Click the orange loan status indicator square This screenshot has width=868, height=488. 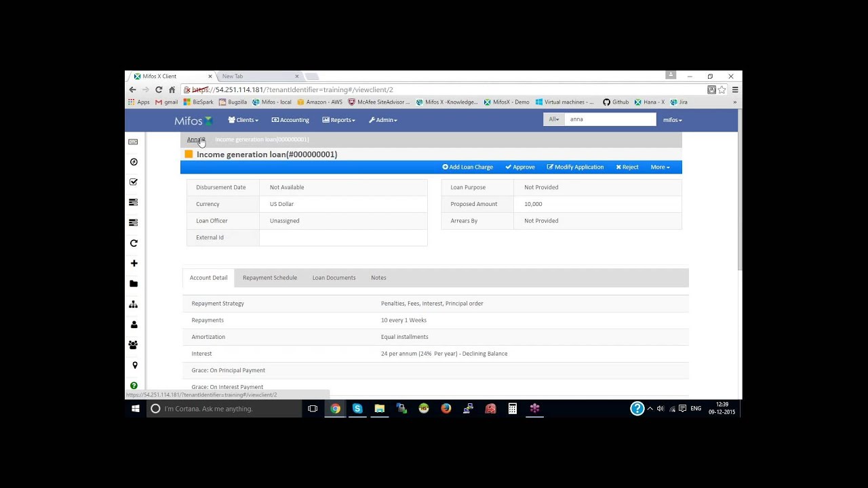[189, 155]
